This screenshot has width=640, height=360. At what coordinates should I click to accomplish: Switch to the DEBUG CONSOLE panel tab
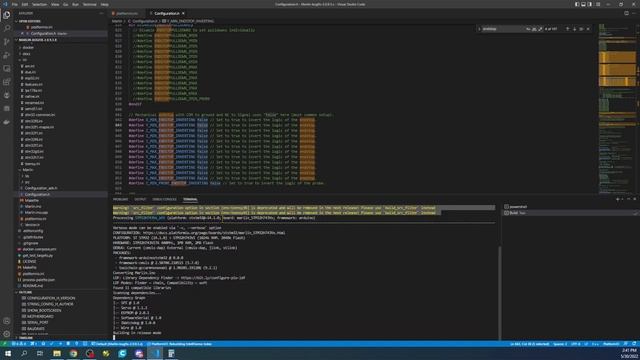[164, 199]
